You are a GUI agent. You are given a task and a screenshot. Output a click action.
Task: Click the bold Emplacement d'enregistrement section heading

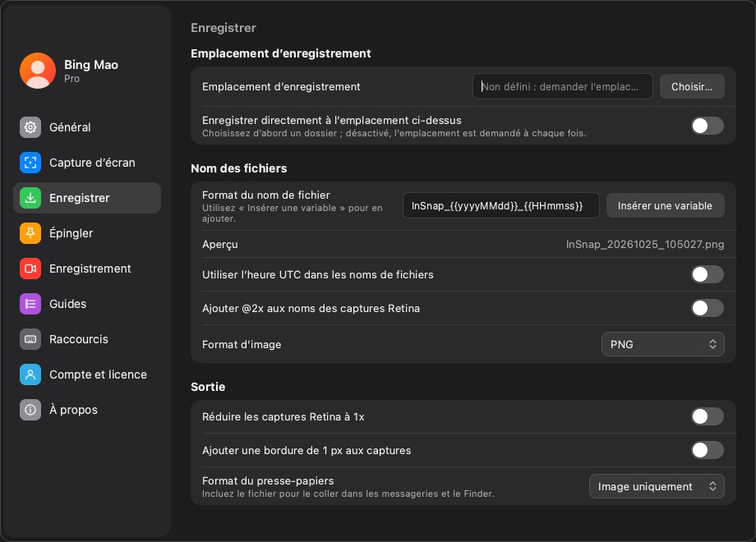(280, 53)
